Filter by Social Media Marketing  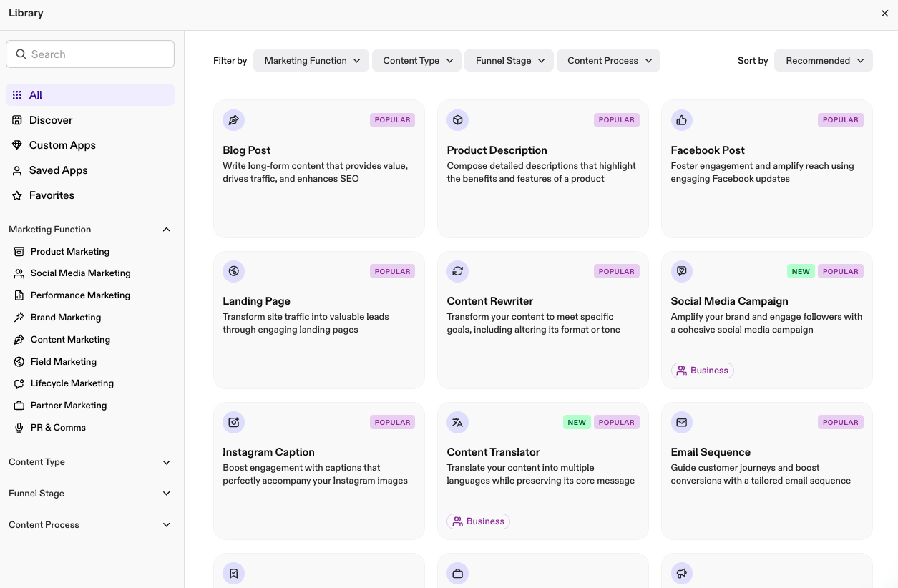coord(81,273)
